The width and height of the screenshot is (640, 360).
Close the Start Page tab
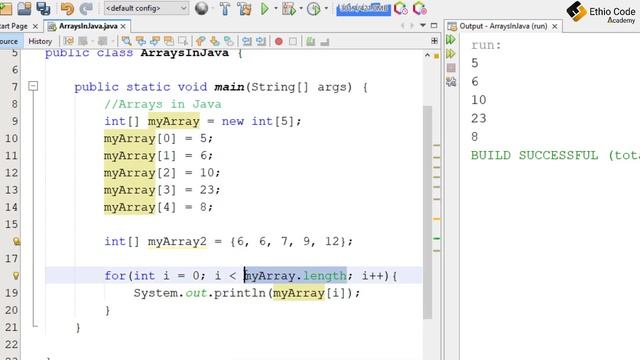coord(35,26)
